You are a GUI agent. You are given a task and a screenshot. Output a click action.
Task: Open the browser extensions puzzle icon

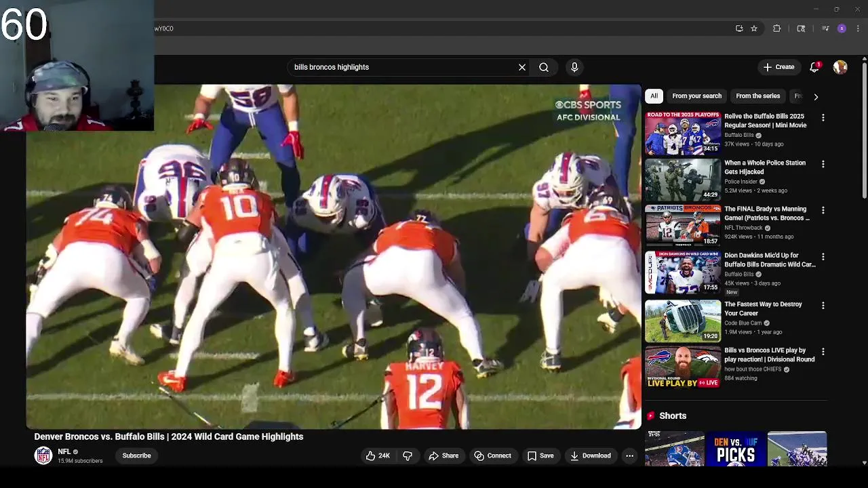[x=777, y=28]
